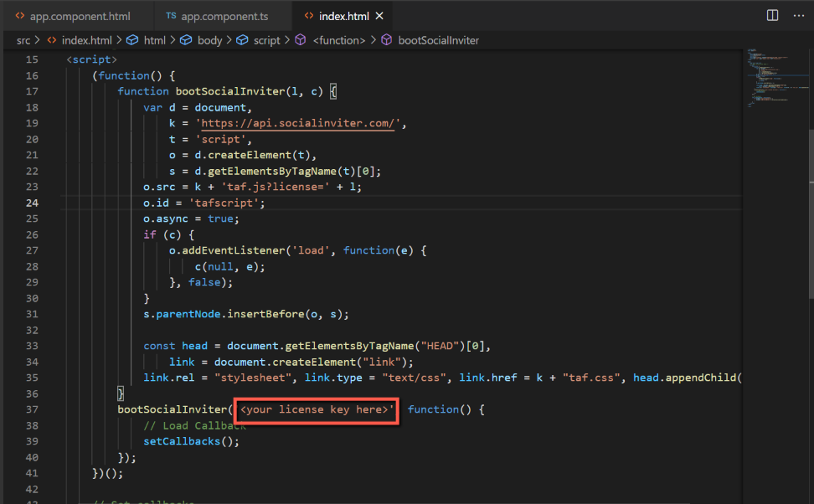The image size is (814, 504).
Task: Click the src breadcrumb
Action: [x=23, y=40]
